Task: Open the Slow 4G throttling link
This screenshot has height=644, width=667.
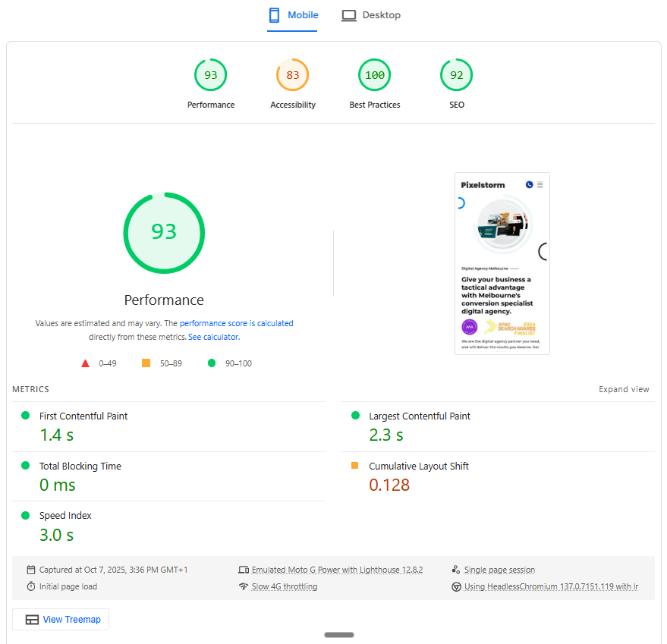Action: point(285,586)
